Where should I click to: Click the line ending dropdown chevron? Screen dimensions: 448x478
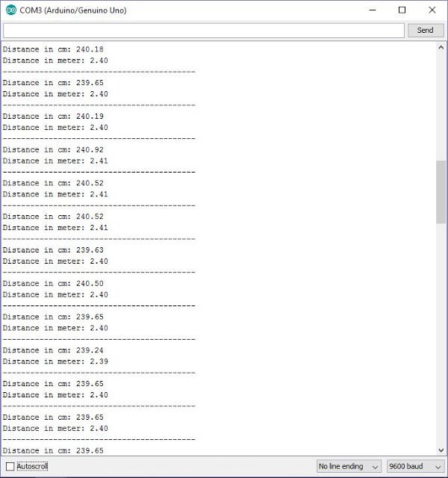pyautogui.click(x=375, y=467)
